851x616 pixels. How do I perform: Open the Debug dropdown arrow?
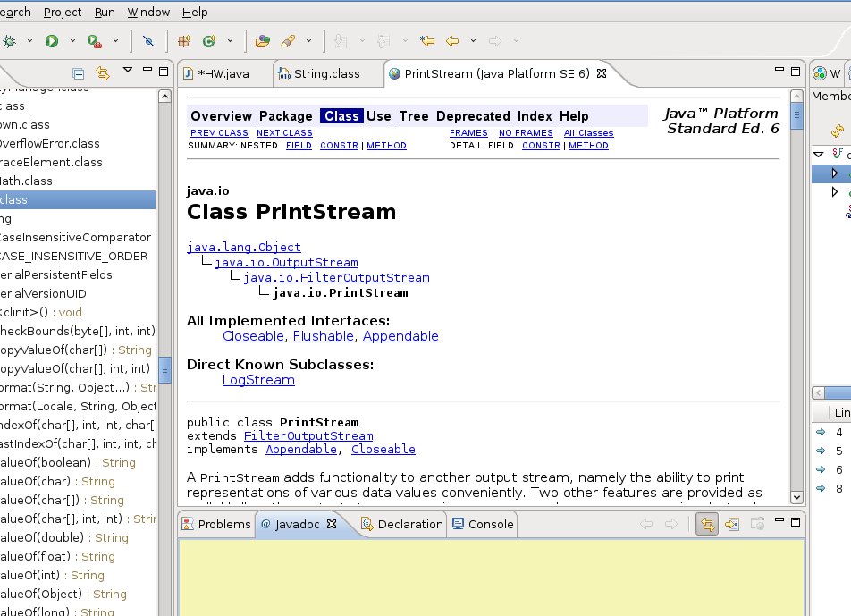pos(29,41)
